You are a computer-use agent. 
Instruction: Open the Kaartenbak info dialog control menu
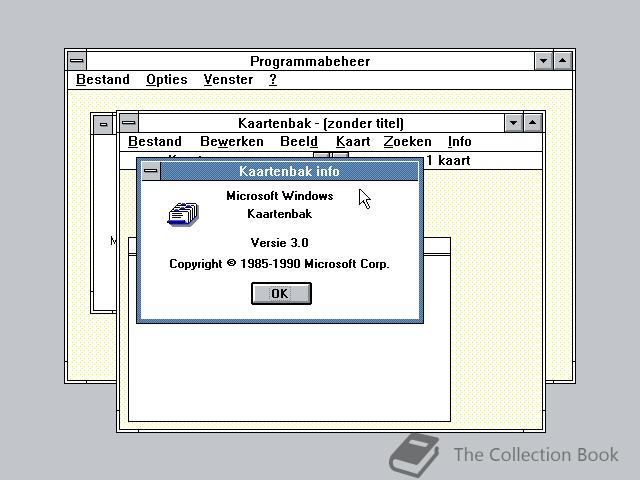click(x=151, y=171)
